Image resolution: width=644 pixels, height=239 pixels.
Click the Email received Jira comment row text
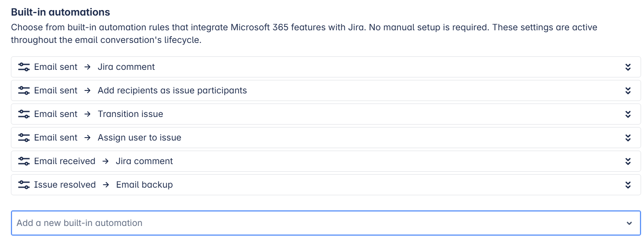coord(103,161)
